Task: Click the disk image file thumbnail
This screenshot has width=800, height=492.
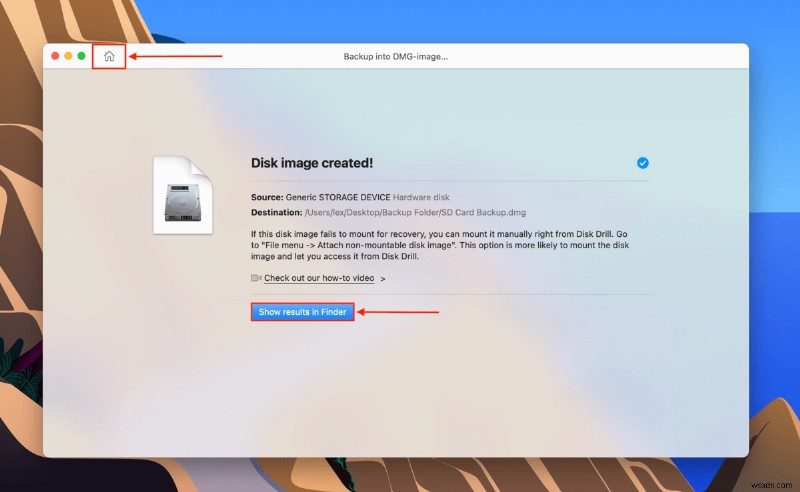Action: (183, 195)
